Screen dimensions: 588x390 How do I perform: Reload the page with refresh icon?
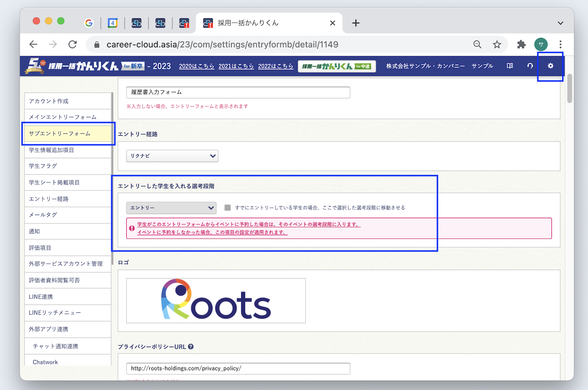[x=72, y=44]
